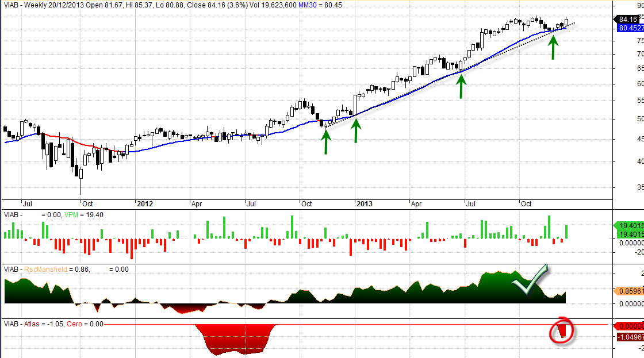Click the 50 price axis label
Screen dimensions: 644x358
[x=641, y=119]
